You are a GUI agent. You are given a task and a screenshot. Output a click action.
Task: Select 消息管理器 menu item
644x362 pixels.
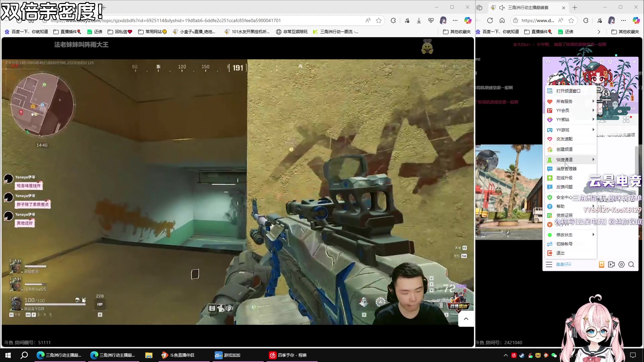(x=571, y=169)
